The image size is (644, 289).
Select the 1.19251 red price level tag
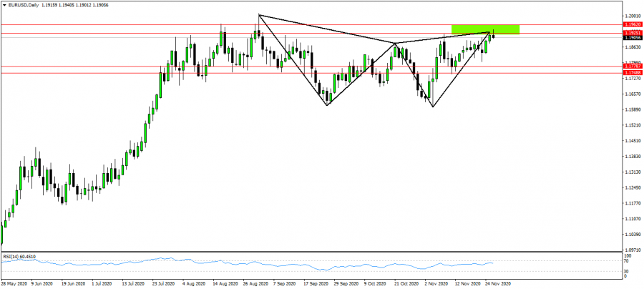coord(632,33)
